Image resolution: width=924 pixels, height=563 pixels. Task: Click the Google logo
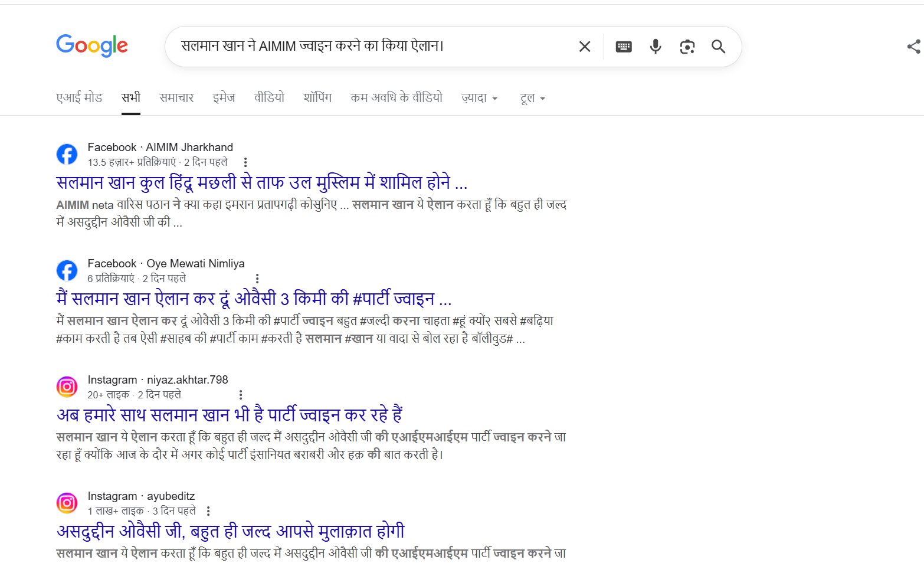coord(92,45)
